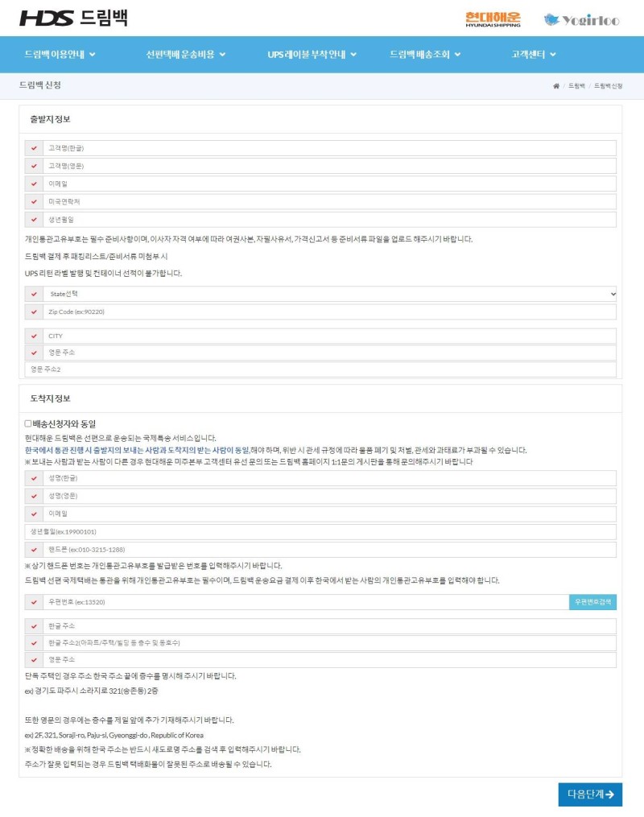This screenshot has width=644, height=817.
Task: Click the 우편번호검색 button
Action: click(592, 602)
